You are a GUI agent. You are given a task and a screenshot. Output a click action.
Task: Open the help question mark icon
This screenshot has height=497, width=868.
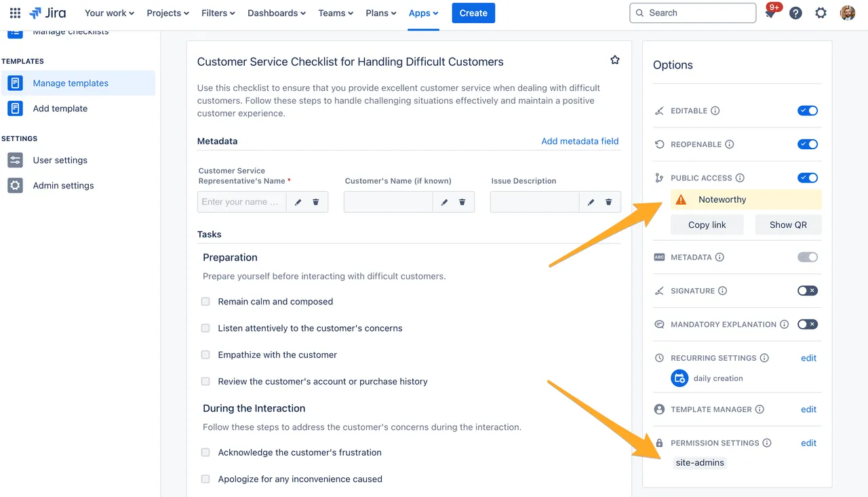(x=795, y=13)
